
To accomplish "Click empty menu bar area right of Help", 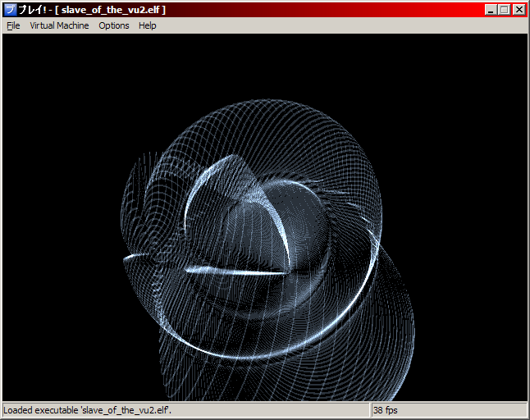I will [x=328, y=25].
